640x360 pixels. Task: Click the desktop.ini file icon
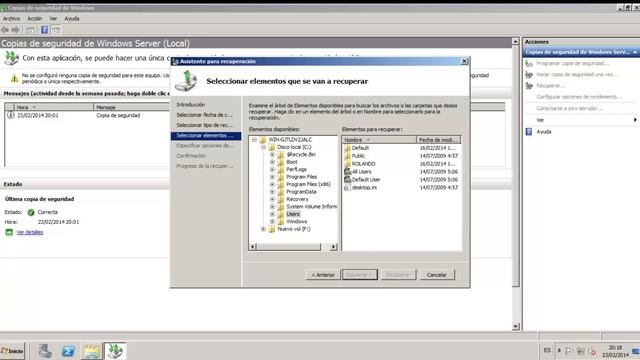347,187
